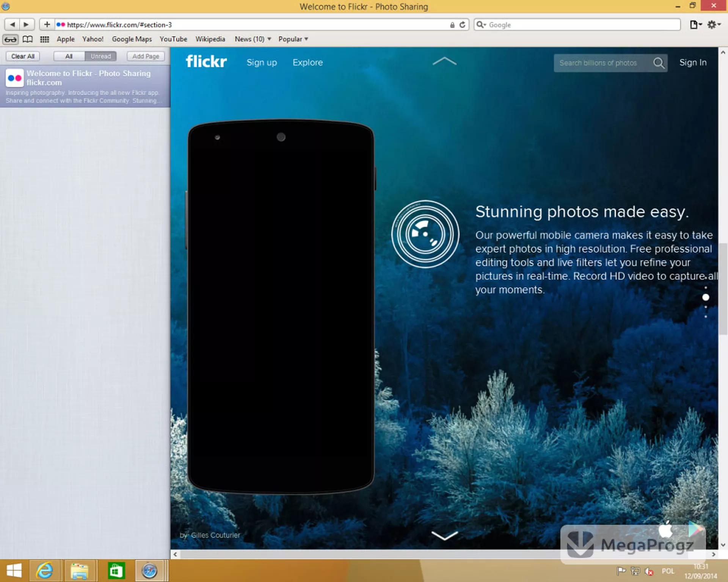
Task: Expand the Popular bookmarks folder
Action: (293, 39)
